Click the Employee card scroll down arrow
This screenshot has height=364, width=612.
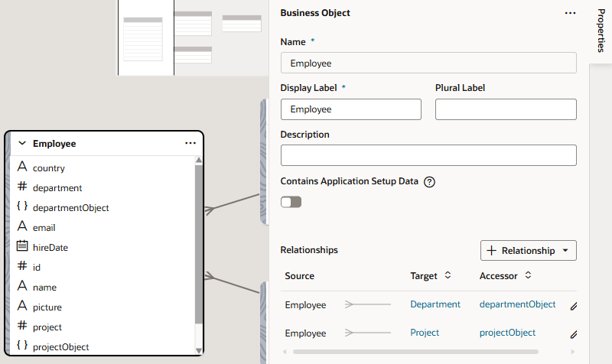pyautogui.click(x=199, y=350)
